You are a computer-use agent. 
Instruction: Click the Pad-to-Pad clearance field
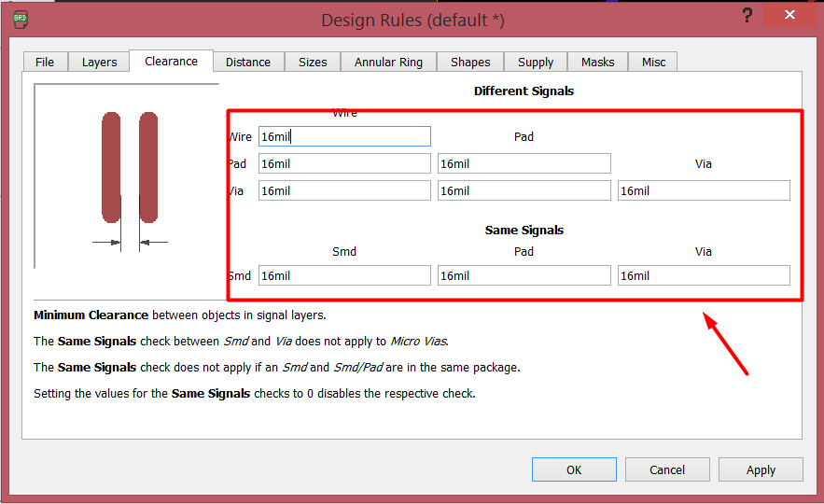(524, 164)
